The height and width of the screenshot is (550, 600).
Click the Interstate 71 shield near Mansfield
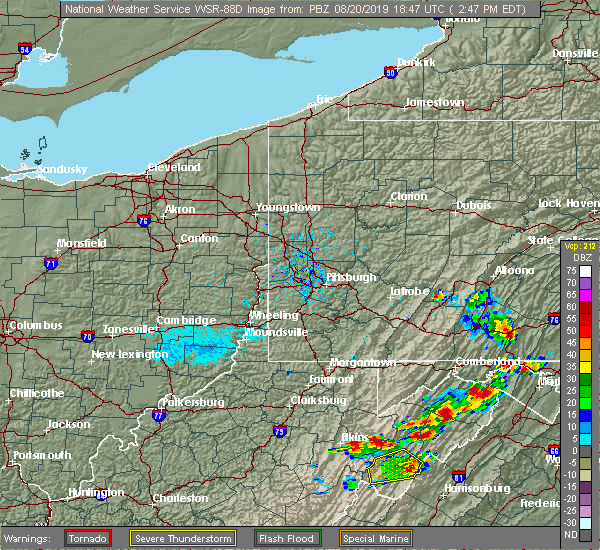(x=51, y=263)
